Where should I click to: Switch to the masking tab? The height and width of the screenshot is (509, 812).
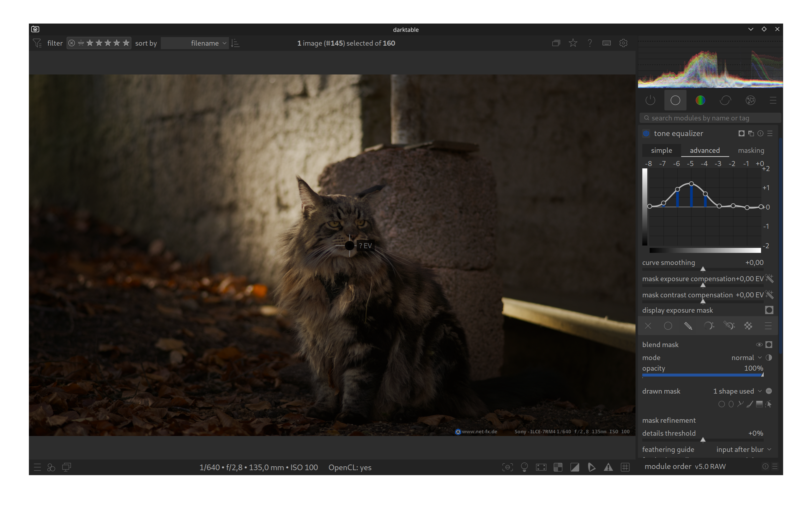(x=751, y=150)
